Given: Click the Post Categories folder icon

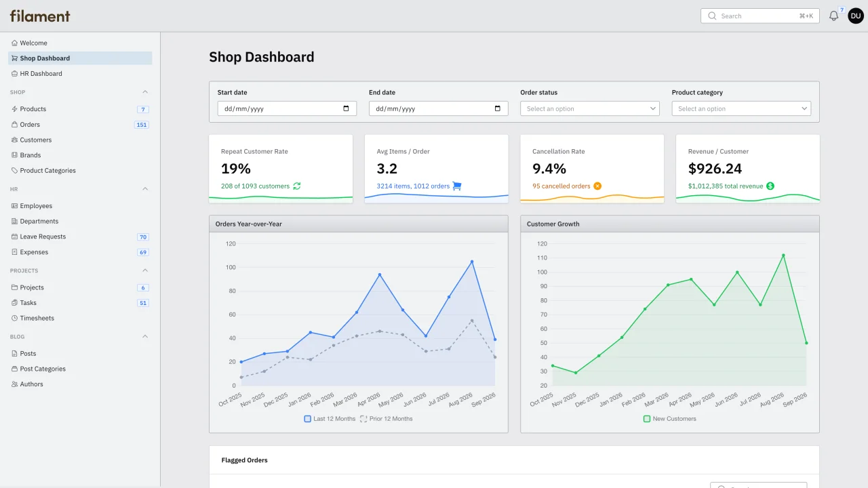Looking at the screenshot, I should 14,369.
